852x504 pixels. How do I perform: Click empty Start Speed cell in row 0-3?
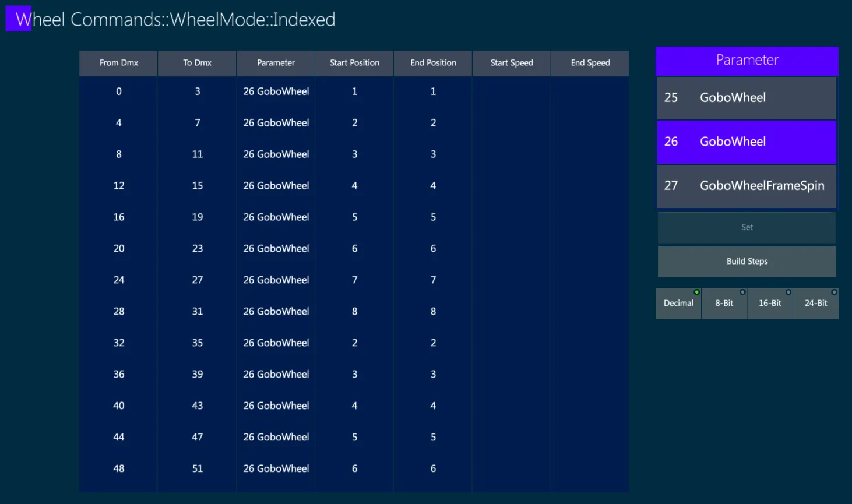(x=512, y=91)
